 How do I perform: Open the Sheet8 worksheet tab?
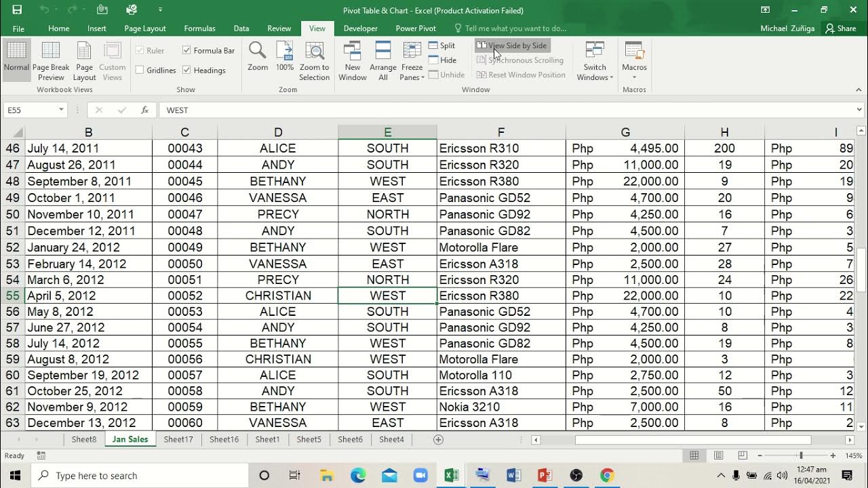coord(84,439)
